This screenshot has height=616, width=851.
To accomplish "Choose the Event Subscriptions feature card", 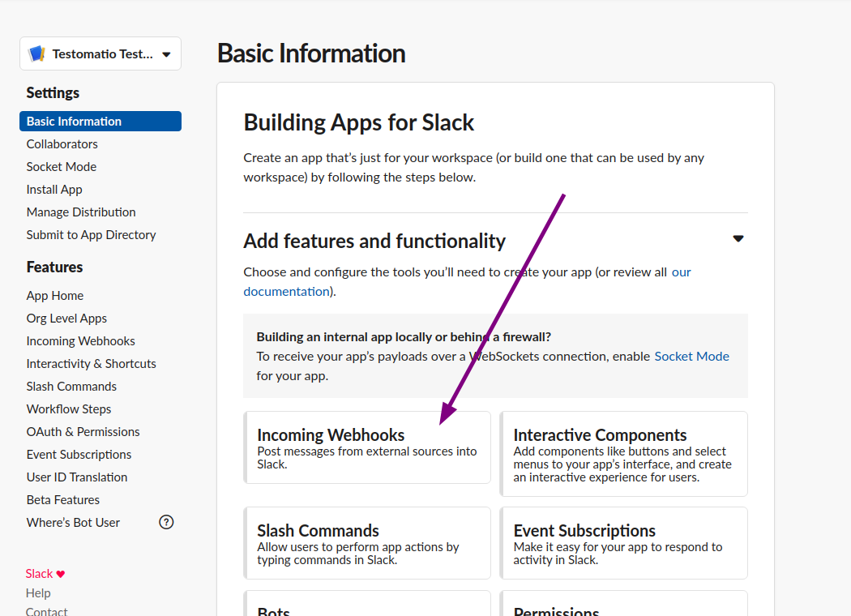I will pyautogui.click(x=623, y=543).
